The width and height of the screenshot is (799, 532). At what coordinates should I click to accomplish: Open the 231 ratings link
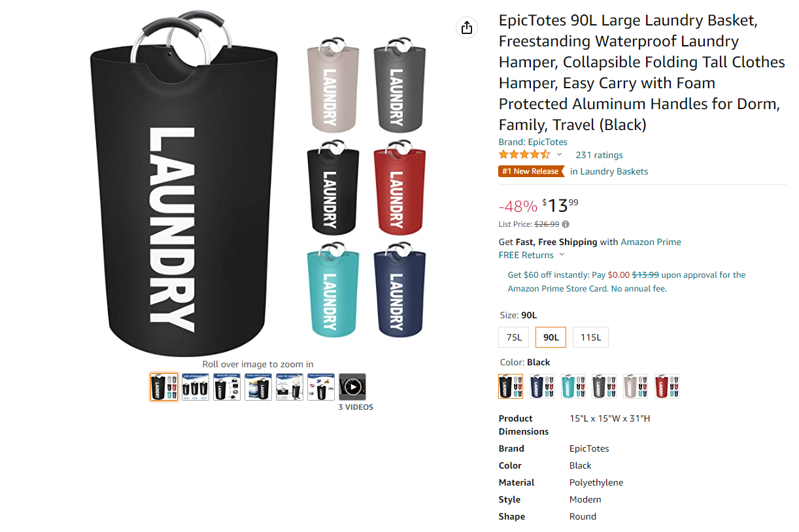[599, 155]
